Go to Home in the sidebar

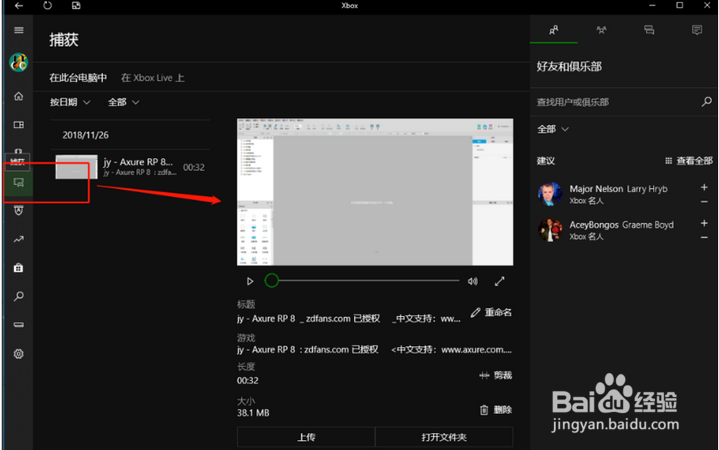click(x=19, y=96)
